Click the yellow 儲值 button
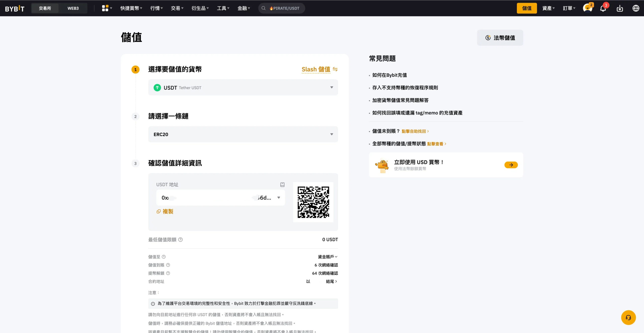644x333 pixels. pos(527,8)
